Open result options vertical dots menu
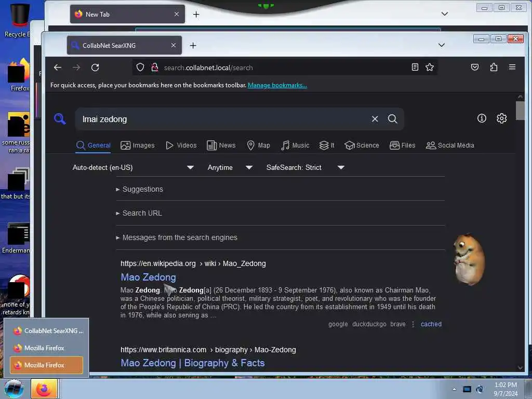Viewport: 532px width, 399px height. point(413,324)
